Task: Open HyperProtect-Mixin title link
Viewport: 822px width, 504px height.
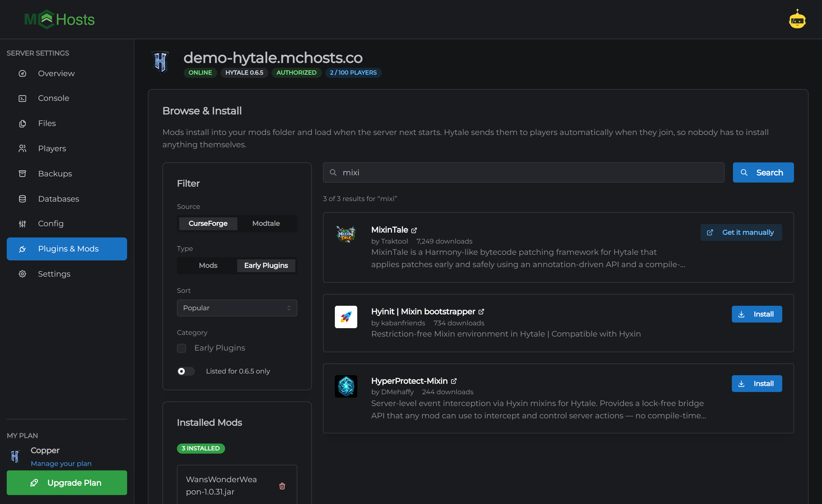Action: 409,381
